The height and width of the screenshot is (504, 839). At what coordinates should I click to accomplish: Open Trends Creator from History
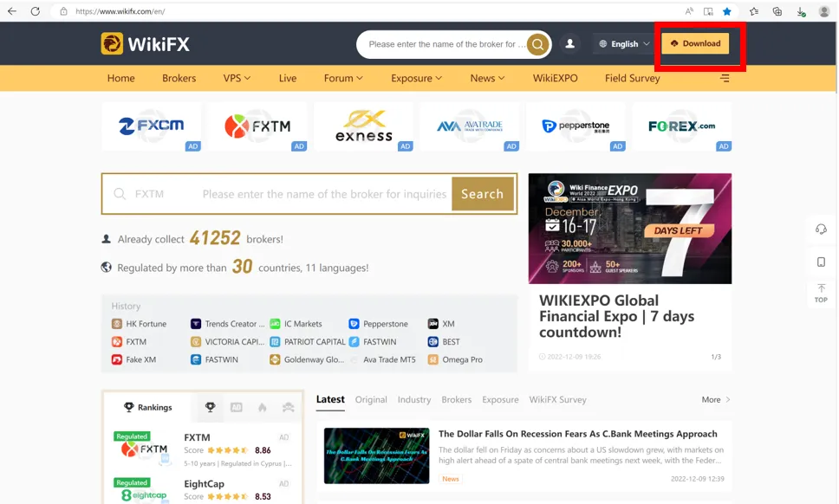(x=227, y=324)
